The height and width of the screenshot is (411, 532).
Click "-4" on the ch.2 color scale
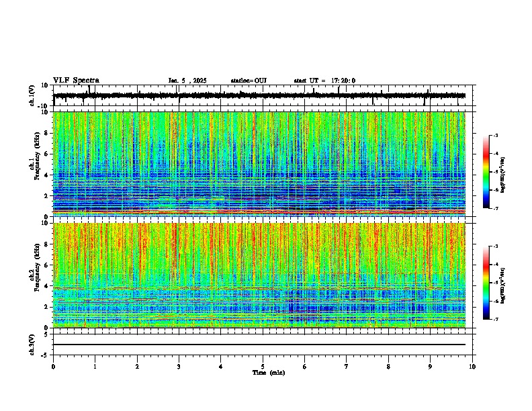pos(496,265)
